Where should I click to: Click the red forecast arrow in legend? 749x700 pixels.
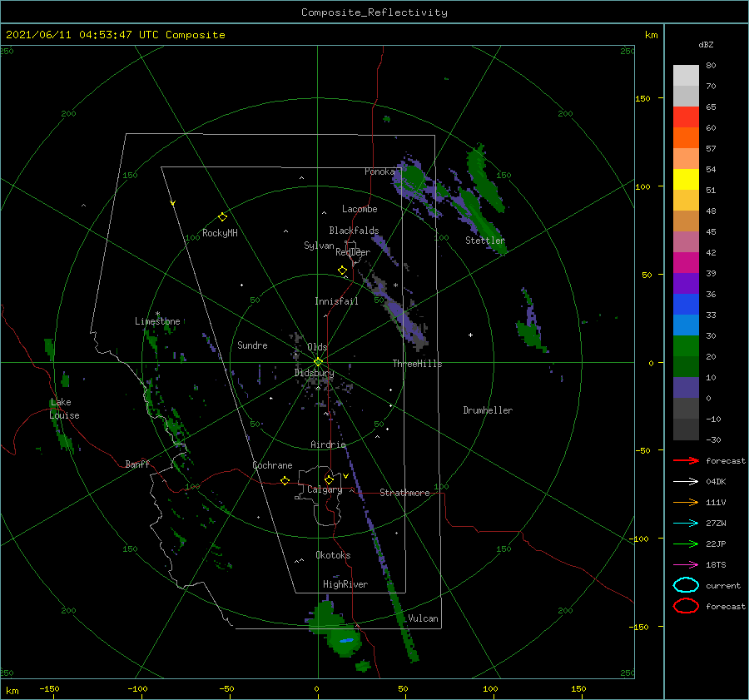tap(686, 460)
